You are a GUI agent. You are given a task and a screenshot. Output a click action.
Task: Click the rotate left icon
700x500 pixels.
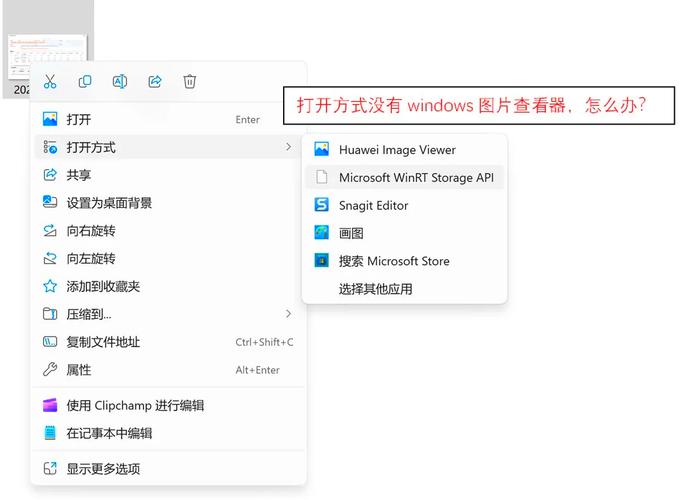coord(50,258)
